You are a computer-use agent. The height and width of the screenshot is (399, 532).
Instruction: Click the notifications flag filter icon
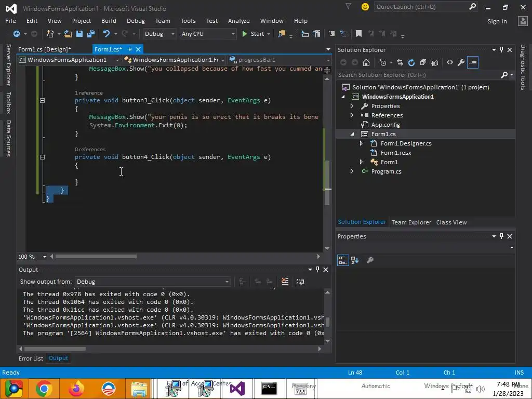pos(348,6)
